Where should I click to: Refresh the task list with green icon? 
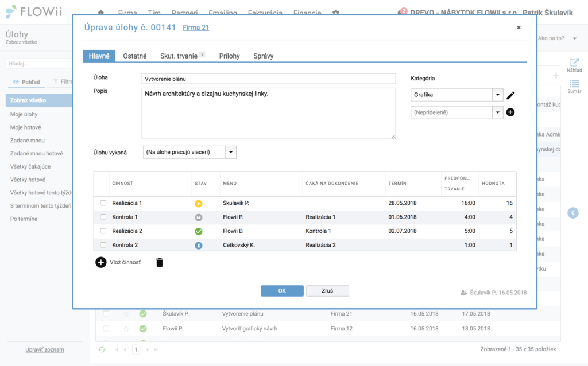[x=102, y=349]
